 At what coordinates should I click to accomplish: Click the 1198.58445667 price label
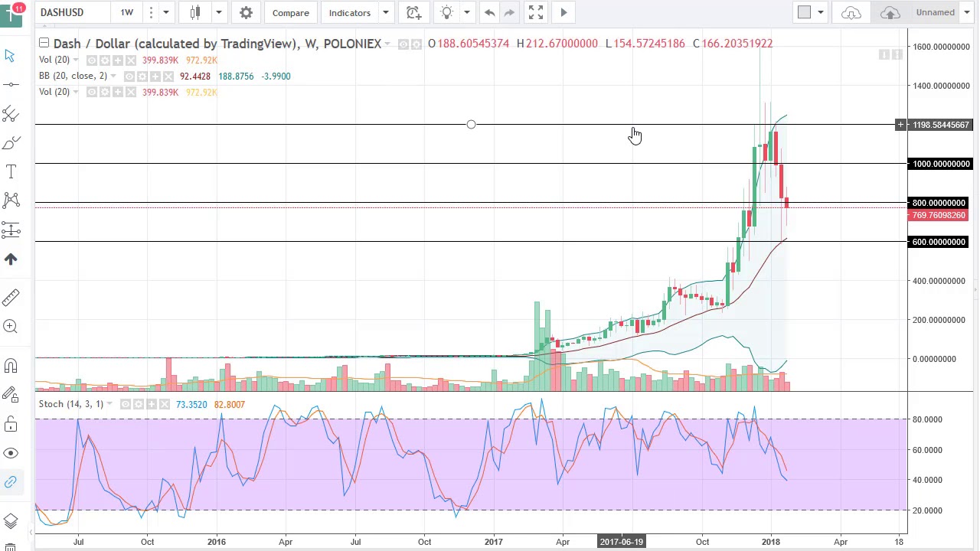click(941, 125)
